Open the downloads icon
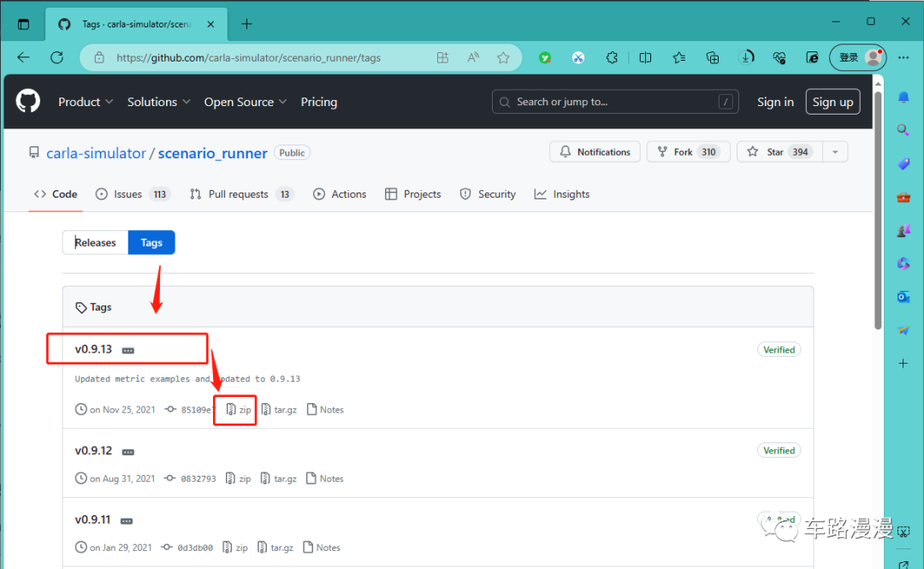924x569 pixels. pyautogui.click(x=746, y=58)
